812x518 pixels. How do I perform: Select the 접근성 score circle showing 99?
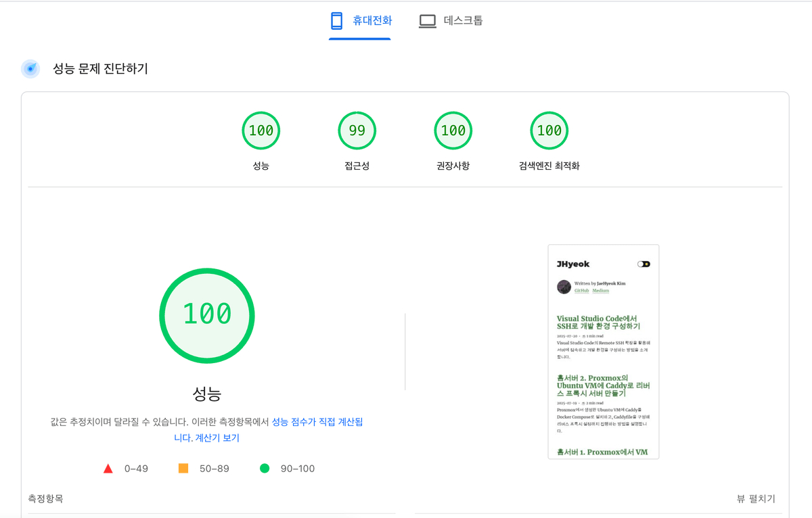pos(357,130)
